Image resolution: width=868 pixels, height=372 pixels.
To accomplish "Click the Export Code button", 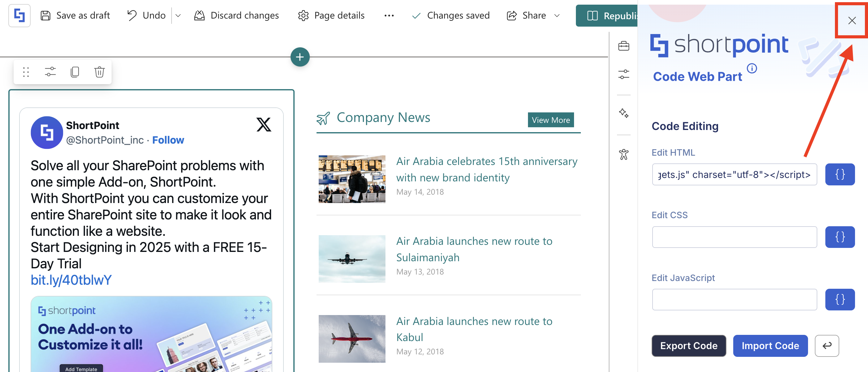I will click(x=688, y=346).
